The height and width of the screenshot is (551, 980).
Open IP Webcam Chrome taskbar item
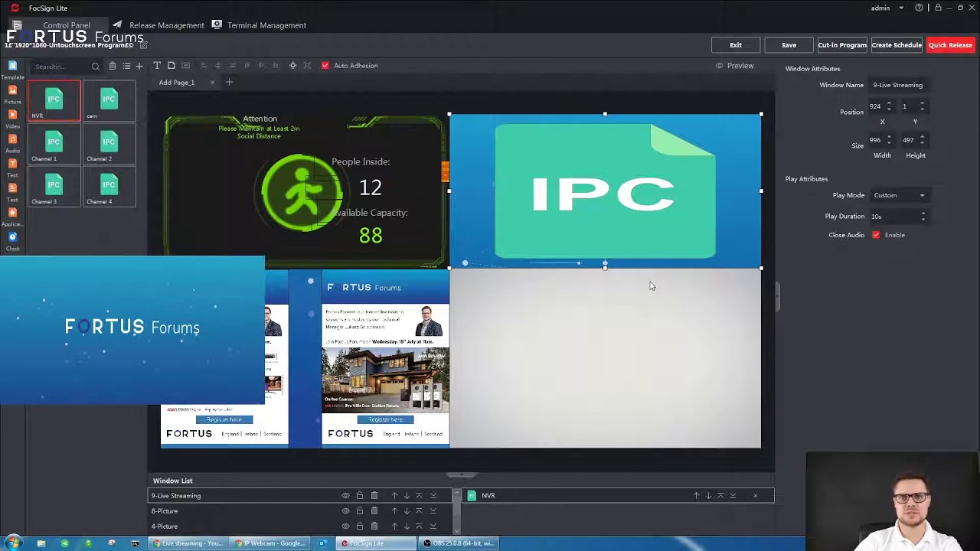point(270,543)
